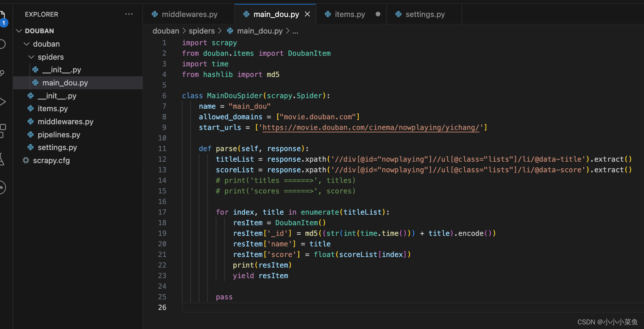Viewport: 644px width, 329px height.
Task: Click douban breadcrumb segment
Action: coord(166,31)
